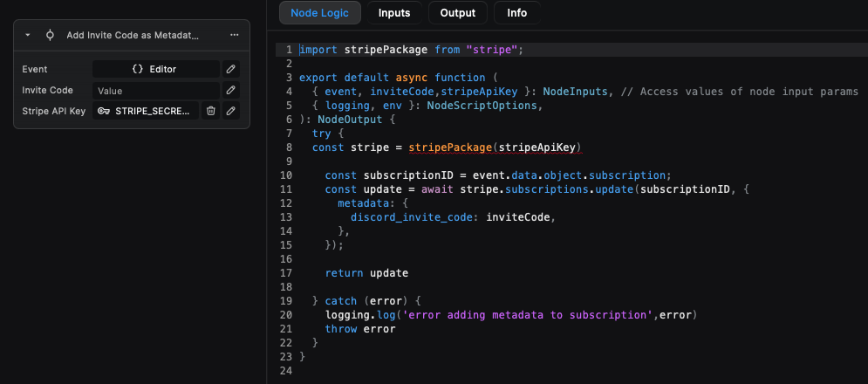Click the "stripe" import string on line 1

[493, 50]
